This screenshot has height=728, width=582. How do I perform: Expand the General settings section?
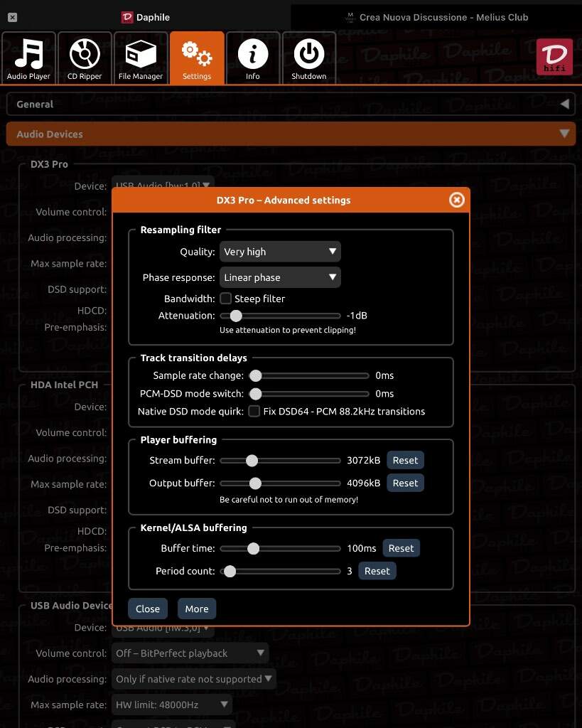point(291,104)
